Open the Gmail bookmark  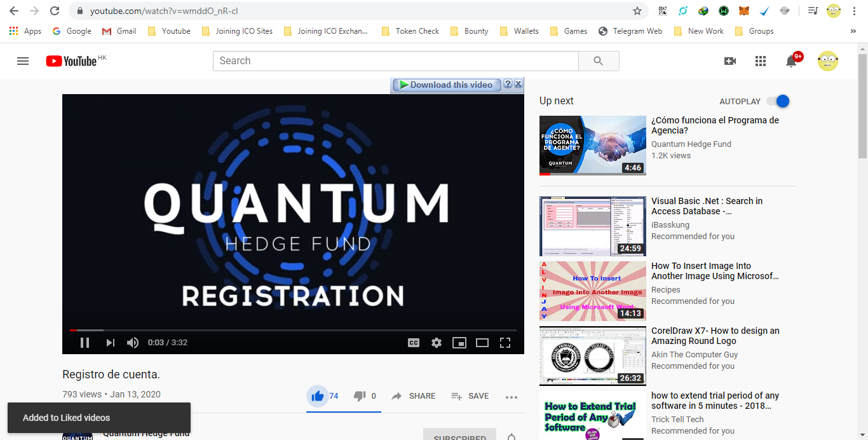[x=119, y=31]
